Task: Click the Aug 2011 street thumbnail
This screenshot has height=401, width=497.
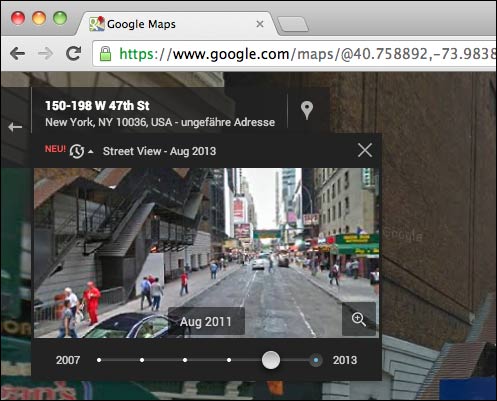Action: click(206, 253)
